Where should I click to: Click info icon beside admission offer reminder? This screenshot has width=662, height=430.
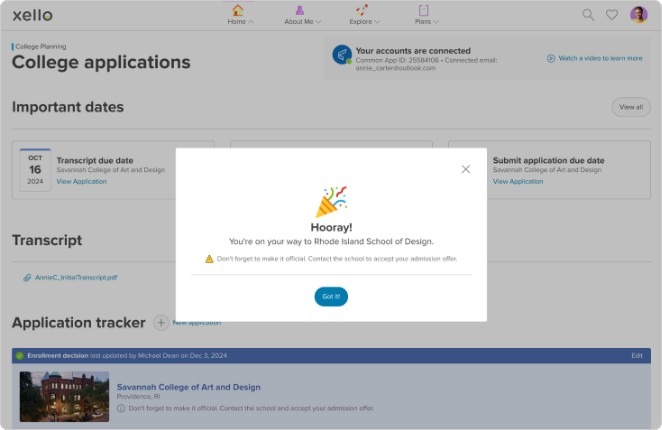click(x=121, y=408)
